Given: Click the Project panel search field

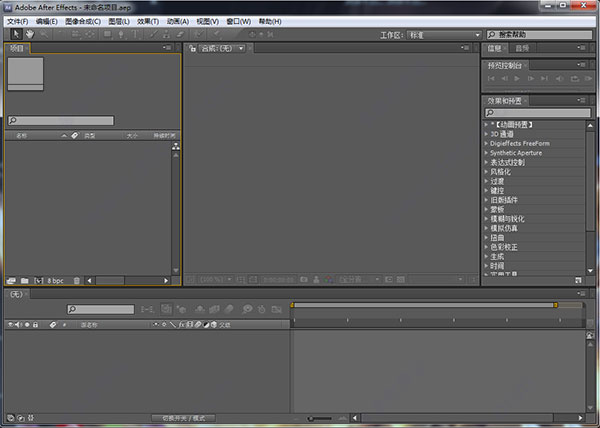Looking at the screenshot, I should tap(61, 120).
